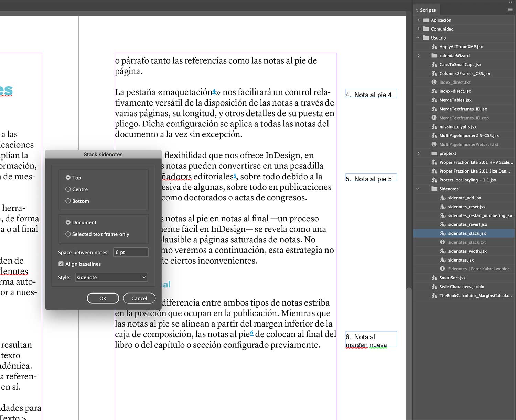Screen dimensions: 516x420
Task: Run the missing_glyphs.jsx script
Action: [458, 126]
